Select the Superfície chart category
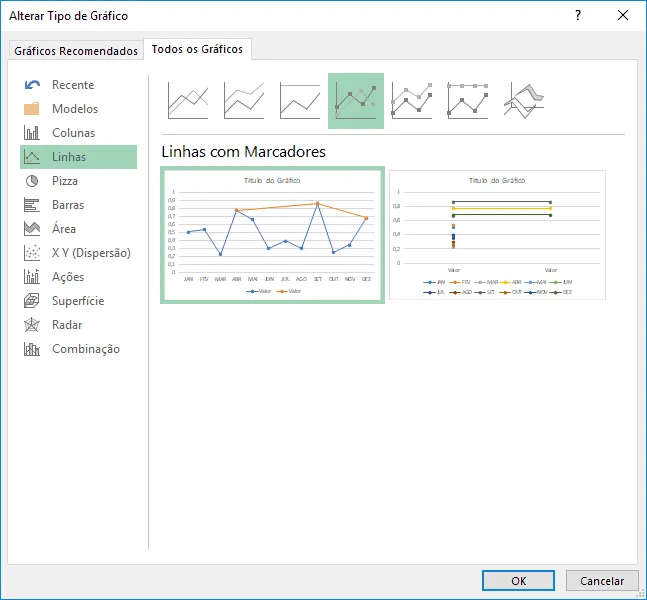This screenshot has width=647, height=600. (x=78, y=301)
